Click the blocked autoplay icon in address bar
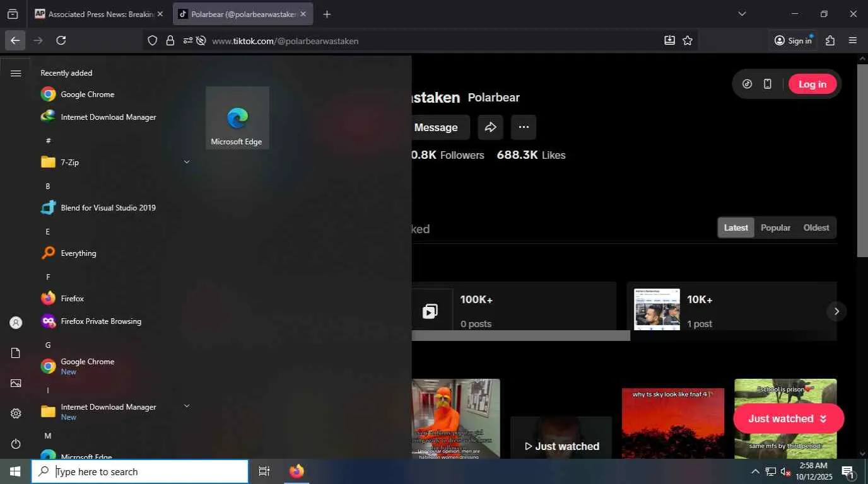Image resolution: width=868 pixels, height=484 pixels. [x=201, y=40]
